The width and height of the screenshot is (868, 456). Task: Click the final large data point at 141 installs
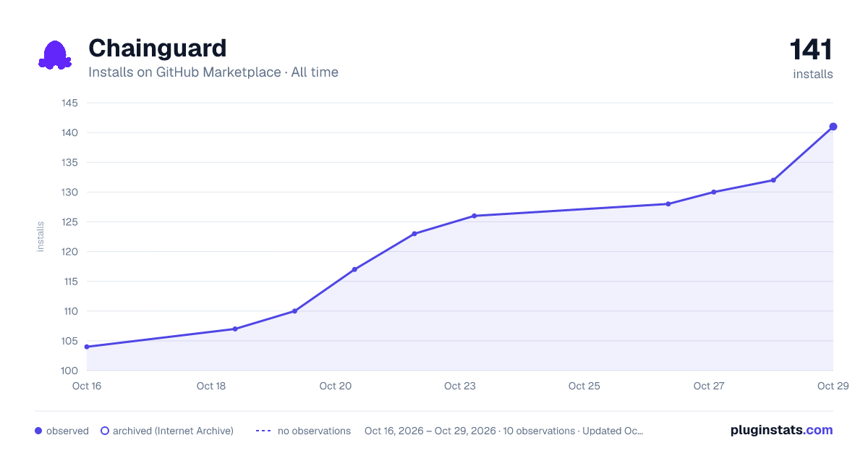click(x=833, y=127)
